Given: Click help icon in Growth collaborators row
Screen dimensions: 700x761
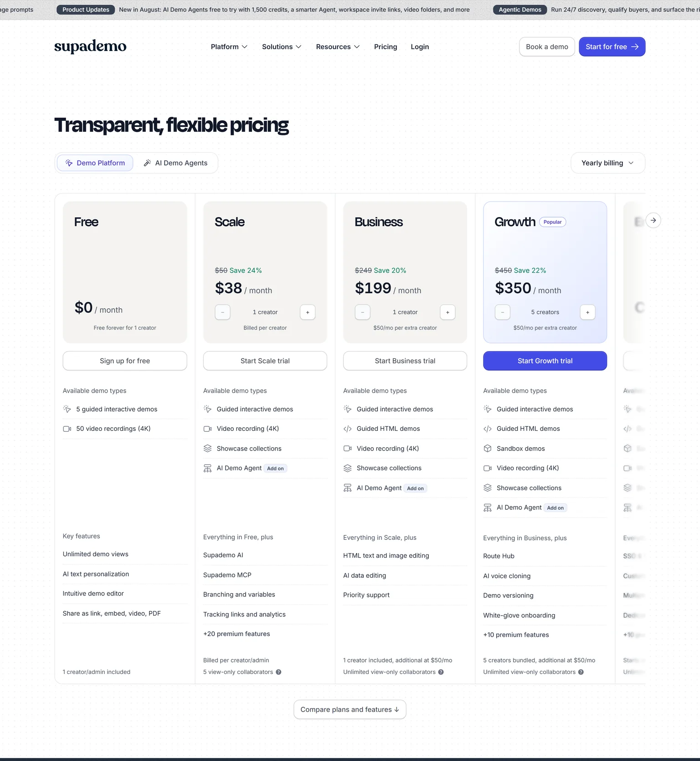Looking at the screenshot, I should point(581,672).
